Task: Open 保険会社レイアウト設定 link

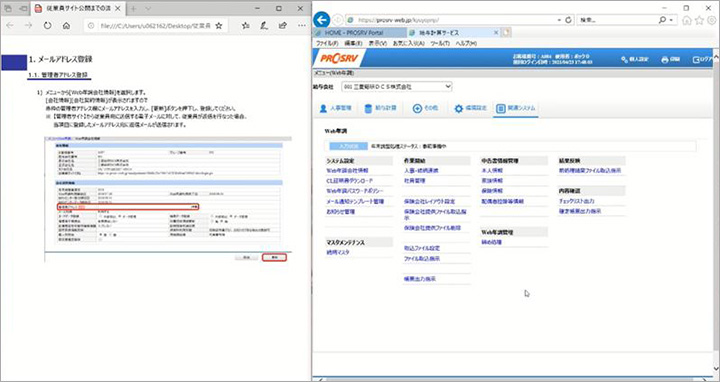Action: (x=429, y=201)
